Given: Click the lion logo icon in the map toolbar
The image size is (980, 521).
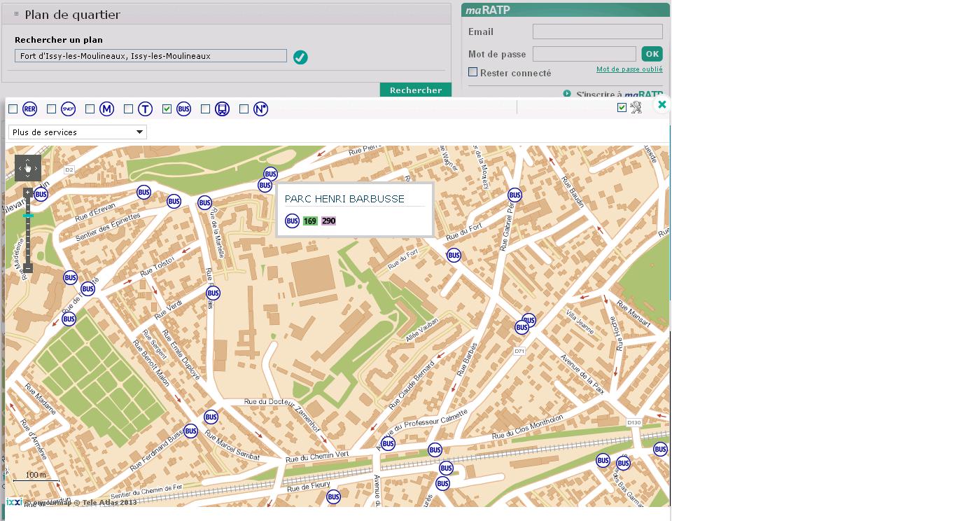Looking at the screenshot, I should click(x=636, y=107).
